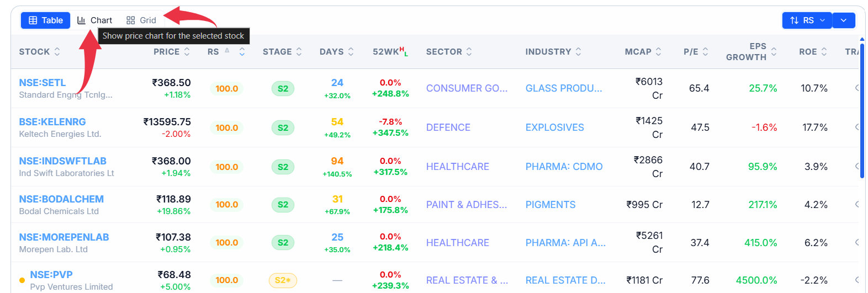Click the GLASS PRODU... industry link
This screenshot has height=293, width=868.
pos(564,88)
